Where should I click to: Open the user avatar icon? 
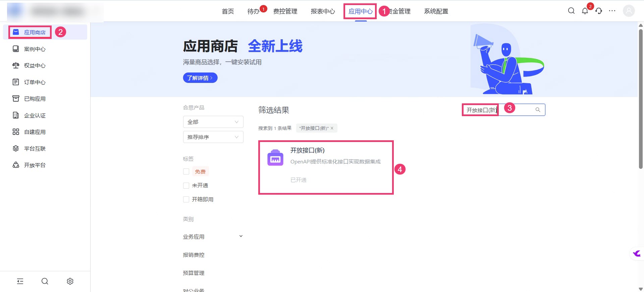629,11
